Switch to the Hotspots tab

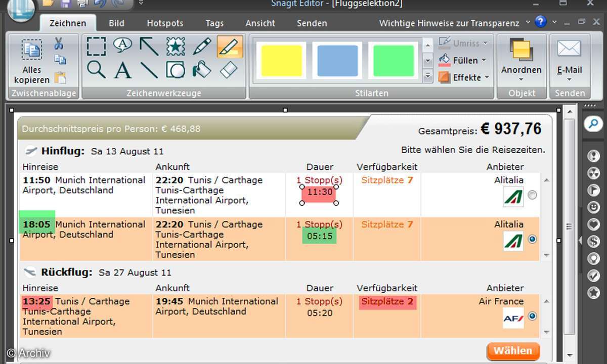[x=165, y=23]
